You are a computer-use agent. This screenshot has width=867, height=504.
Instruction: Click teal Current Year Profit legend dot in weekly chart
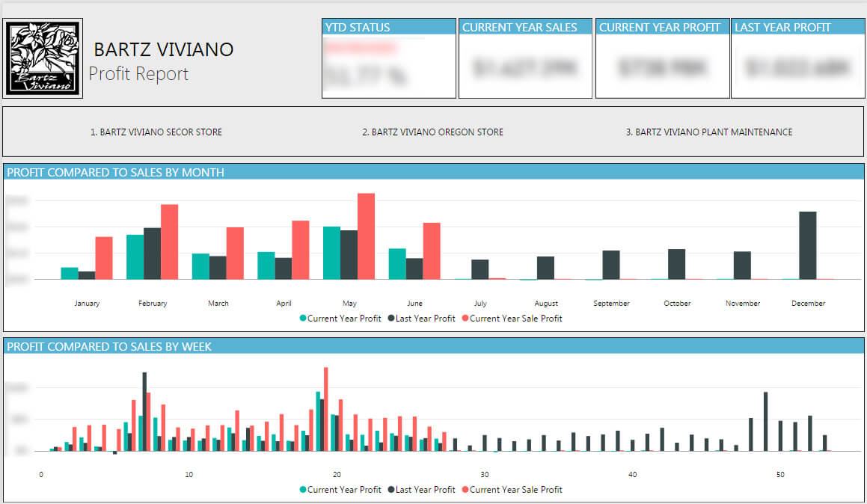(303, 490)
